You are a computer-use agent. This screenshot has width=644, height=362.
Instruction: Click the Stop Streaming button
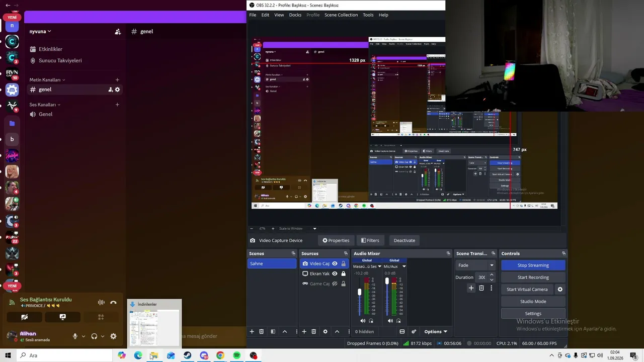[x=533, y=265]
